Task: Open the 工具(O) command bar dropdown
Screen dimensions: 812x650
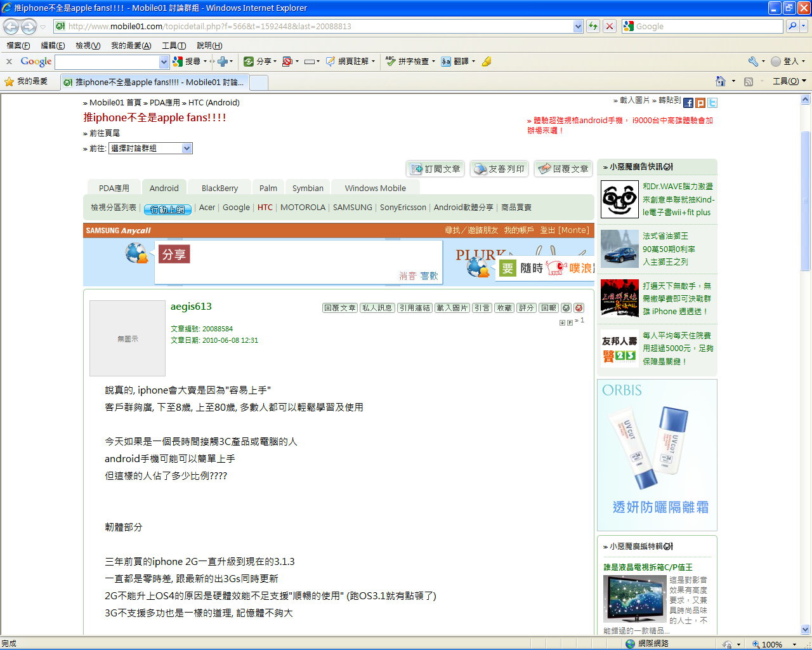Action: coord(789,81)
